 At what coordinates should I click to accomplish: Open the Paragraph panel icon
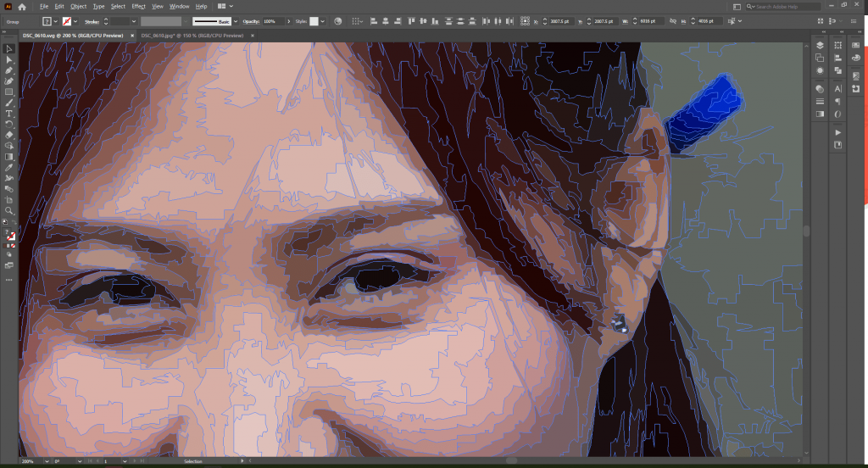[x=838, y=102]
